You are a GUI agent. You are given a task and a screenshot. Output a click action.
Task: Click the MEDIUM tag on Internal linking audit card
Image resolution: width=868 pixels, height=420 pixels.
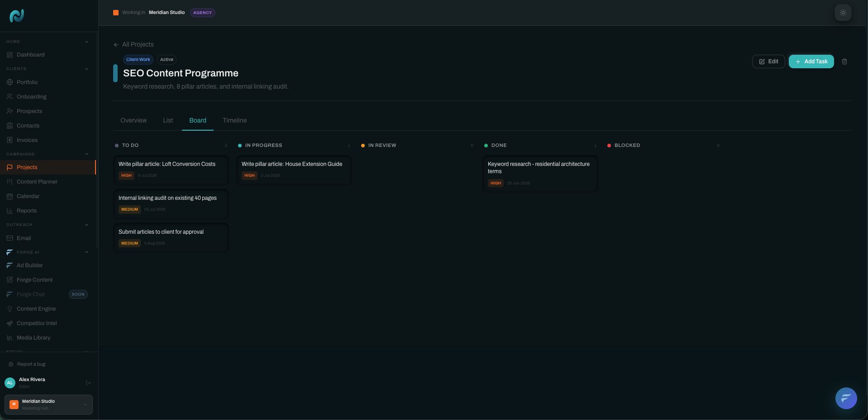coord(129,209)
